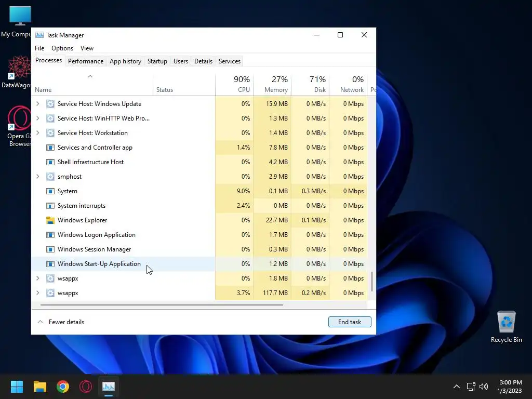Screen dimensions: 532x399
Task: Click the gear icon of wsappx using 117.7 MB
Action: [50, 293]
